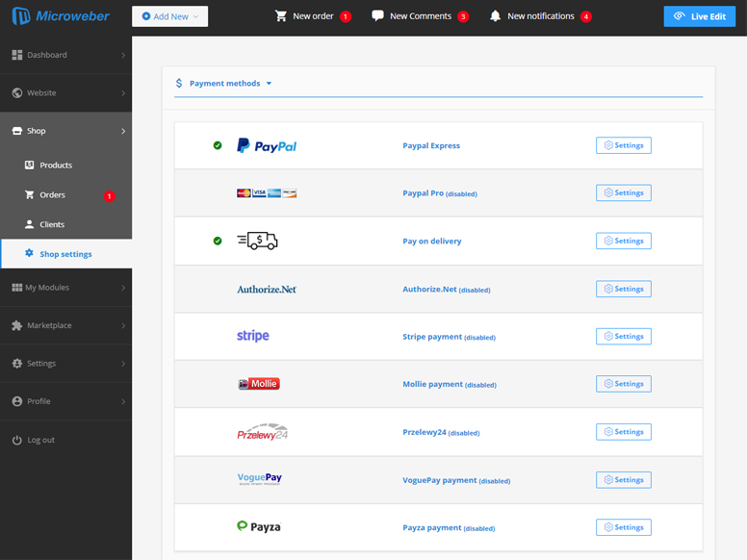The height and width of the screenshot is (560, 747).
Task: Click the Mollie logo
Action: pyautogui.click(x=259, y=384)
